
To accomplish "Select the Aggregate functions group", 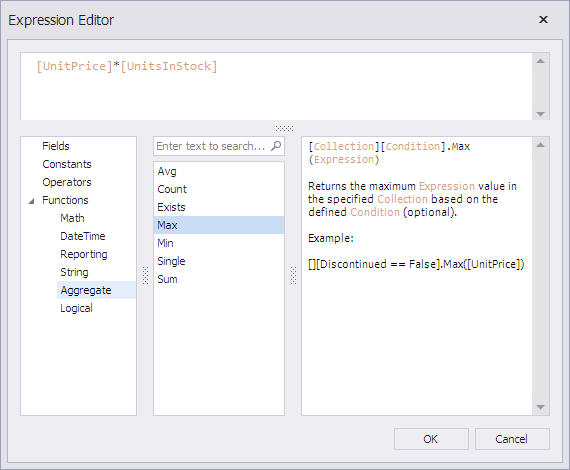I will coord(96,290).
